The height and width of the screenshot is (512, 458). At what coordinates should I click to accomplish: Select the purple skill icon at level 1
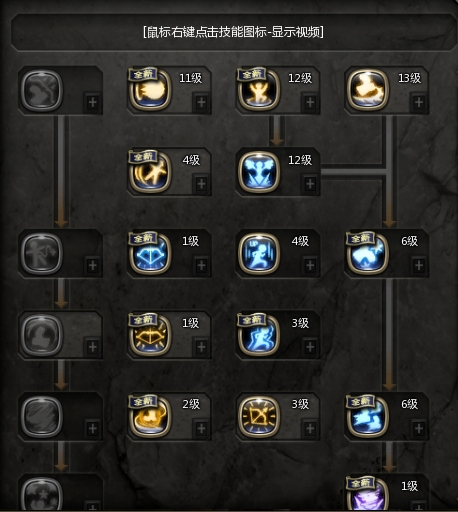coord(368,495)
